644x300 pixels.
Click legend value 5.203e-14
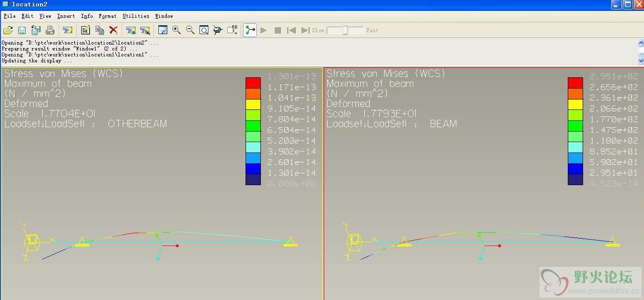(x=292, y=141)
